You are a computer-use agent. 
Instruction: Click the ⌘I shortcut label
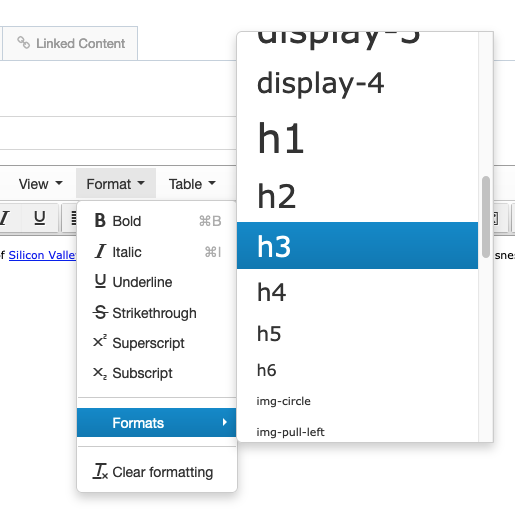pos(213,252)
